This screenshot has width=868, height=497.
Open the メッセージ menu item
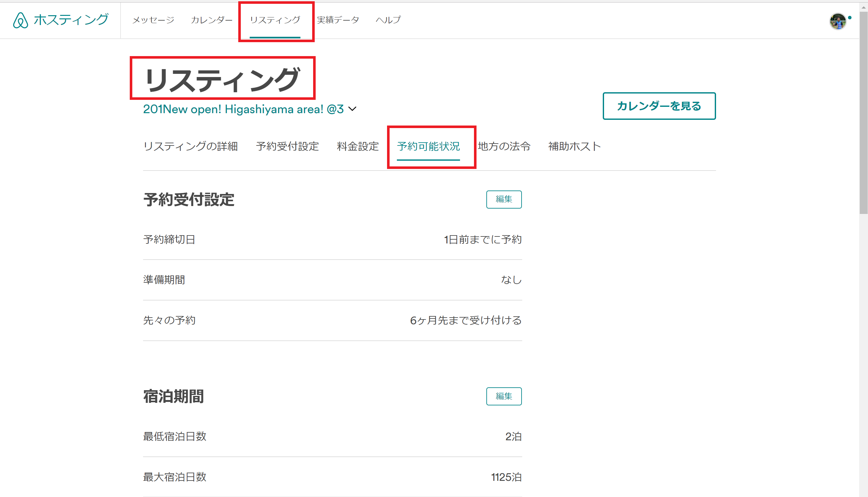pos(153,20)
